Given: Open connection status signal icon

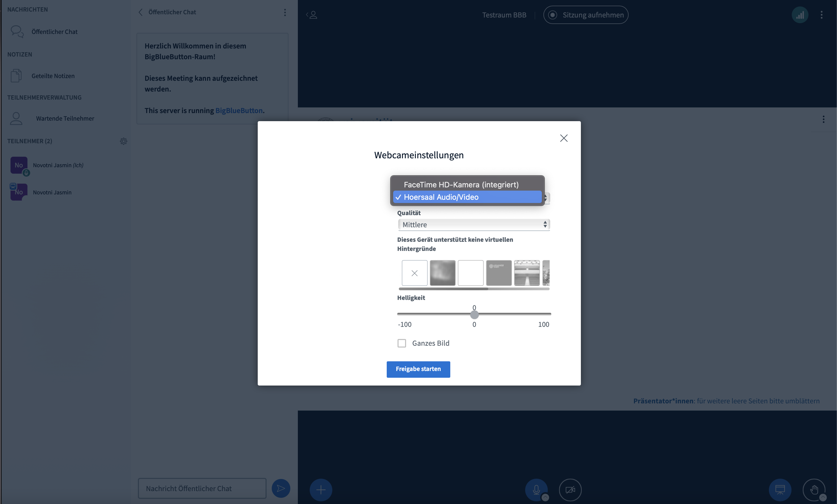Looking at the screenshot, I should coord(800,15).
